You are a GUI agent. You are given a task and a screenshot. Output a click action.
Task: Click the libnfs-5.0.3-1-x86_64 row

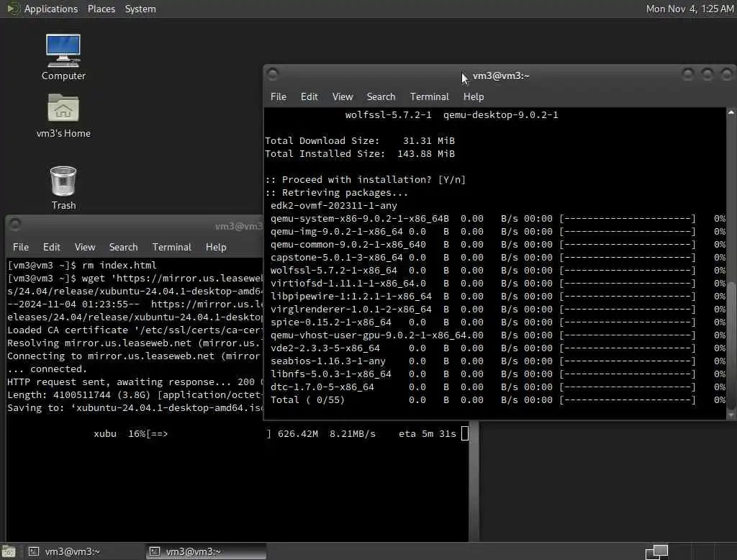click(498, 374)
